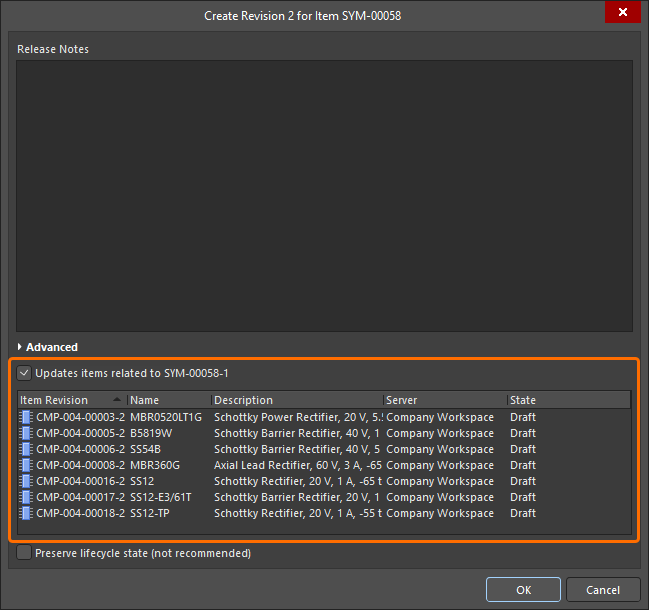Select item revision CMP-004-00005-2
The width and height of the screenshot is (649, 610).
tap(80, 433)
